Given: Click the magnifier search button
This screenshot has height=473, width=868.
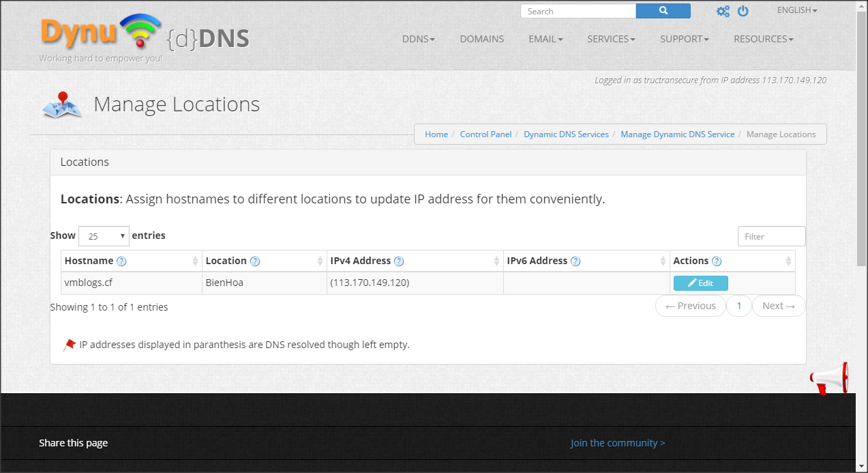Looking at the screenshot, I should 663,11.
